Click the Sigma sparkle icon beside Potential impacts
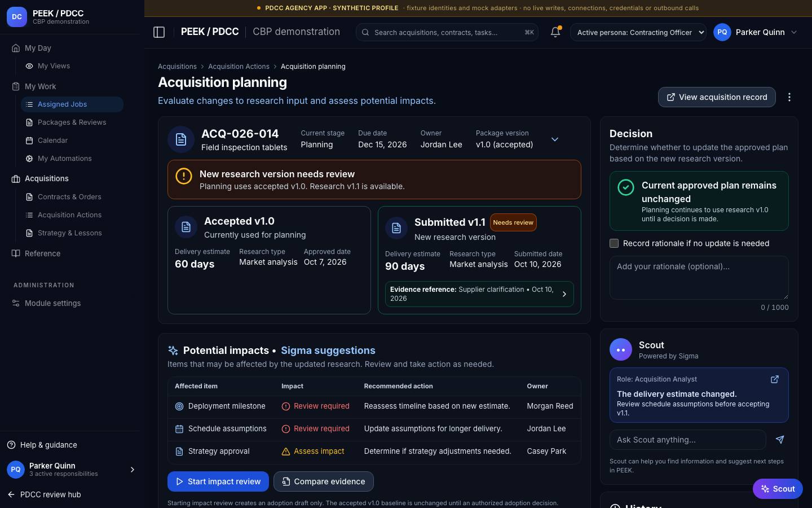 click(173, 351)
